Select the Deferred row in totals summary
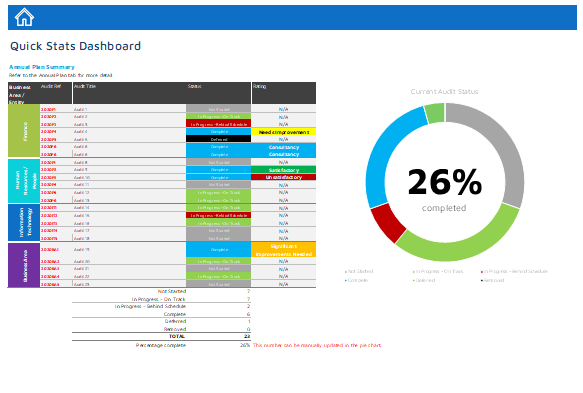The image size is (583, 393). tap(161, 321)
